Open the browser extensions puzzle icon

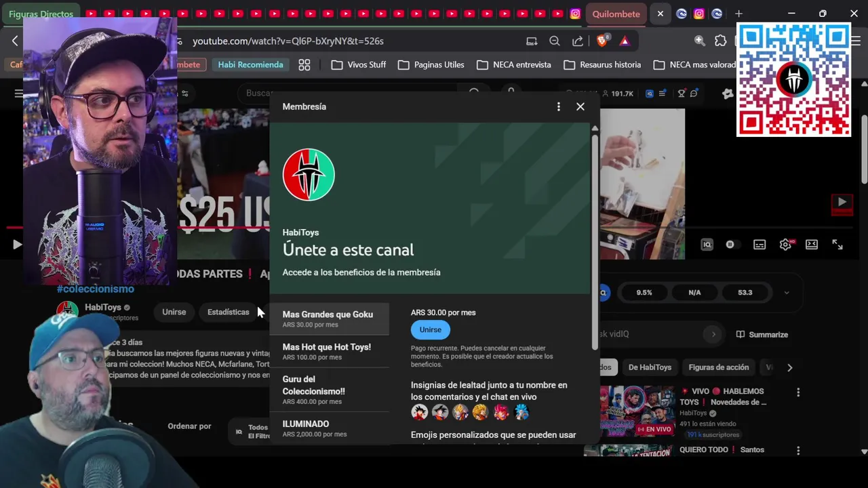(720, 41)
